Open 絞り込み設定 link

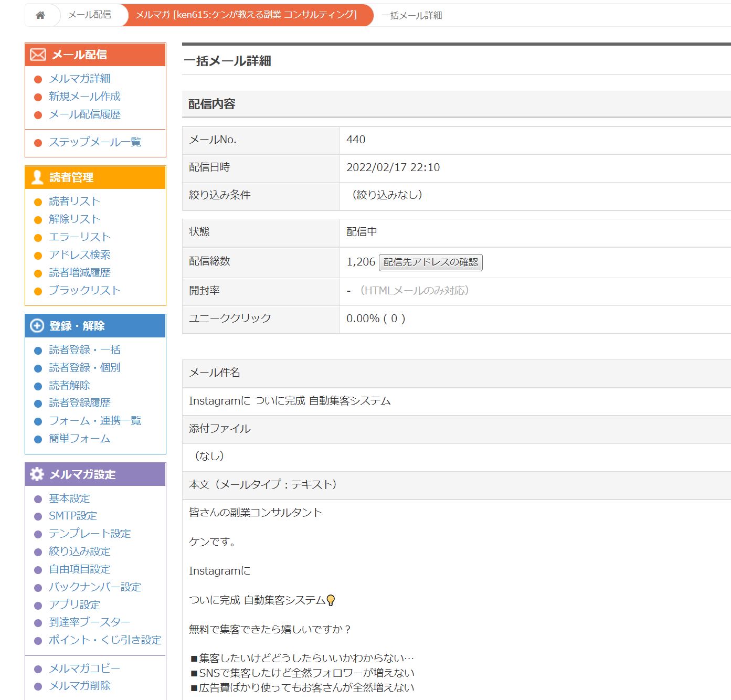tap(80, 551)
